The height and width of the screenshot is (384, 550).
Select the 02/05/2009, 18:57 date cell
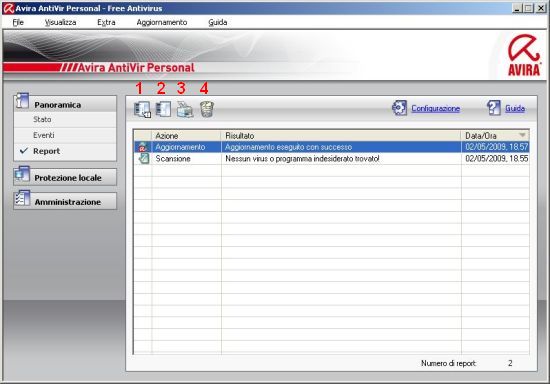(x=496, y=147)
